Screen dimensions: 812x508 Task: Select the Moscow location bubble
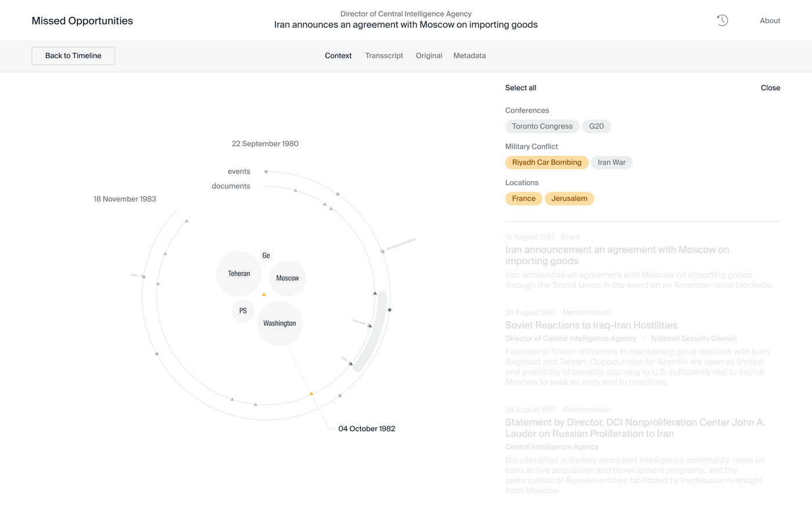tap(287, 278)
